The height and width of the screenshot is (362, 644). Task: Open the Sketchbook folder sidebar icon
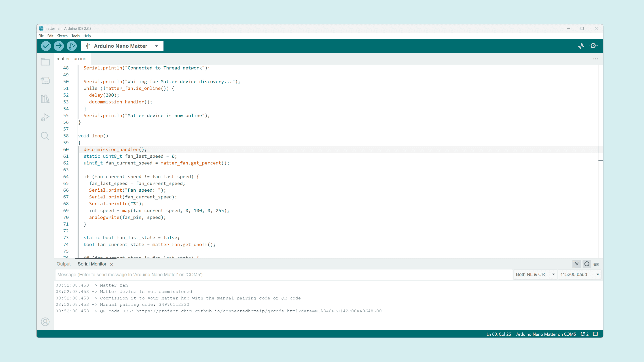45,62
